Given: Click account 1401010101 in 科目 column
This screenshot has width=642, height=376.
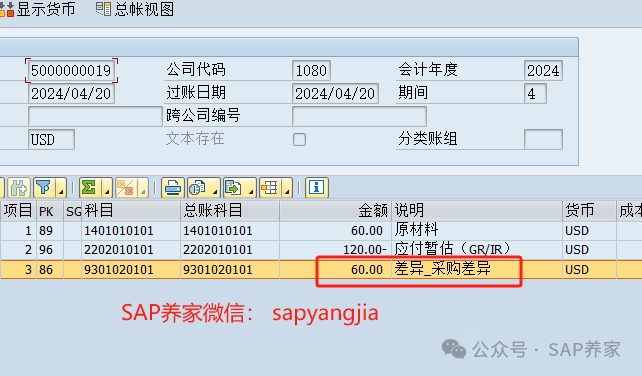Looking at the screenshot, I should tap(131, 231).
